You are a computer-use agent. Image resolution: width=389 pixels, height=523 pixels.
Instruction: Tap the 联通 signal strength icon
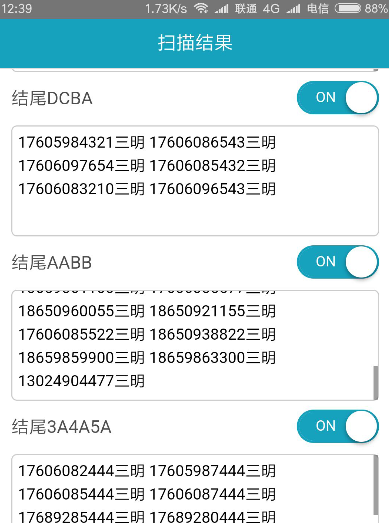pyautogui.click(x=221, y=8)
